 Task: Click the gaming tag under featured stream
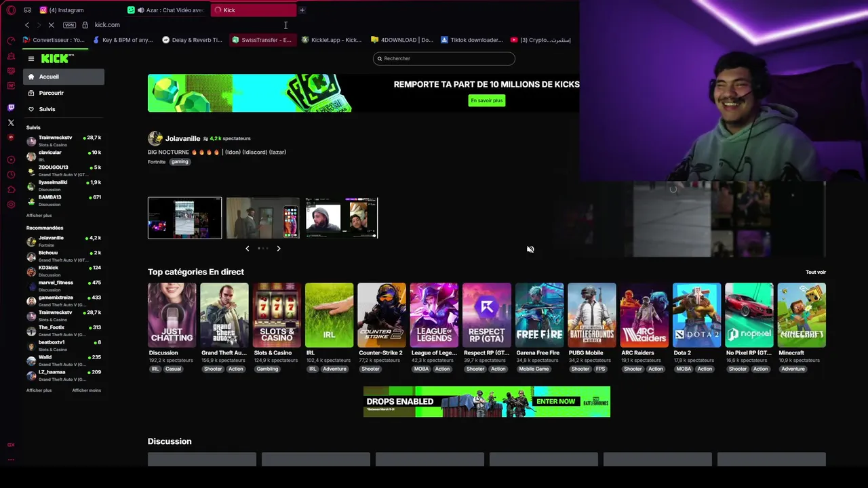click(180, 162)
